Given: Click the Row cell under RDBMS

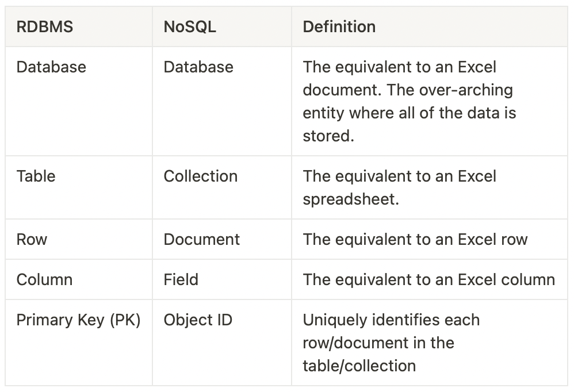Looking at the screenshot, I should 32,239.
